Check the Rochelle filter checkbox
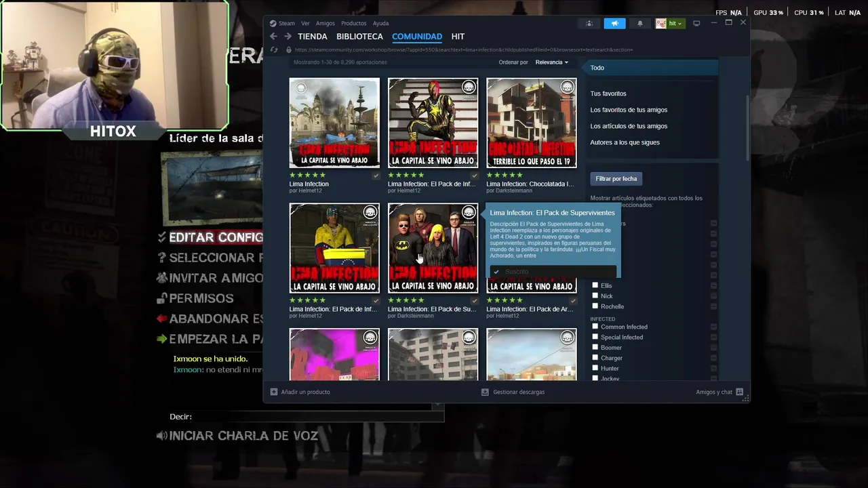Viewport: 868px width, 488px height. pyautogui.click(x=595, y=306)
